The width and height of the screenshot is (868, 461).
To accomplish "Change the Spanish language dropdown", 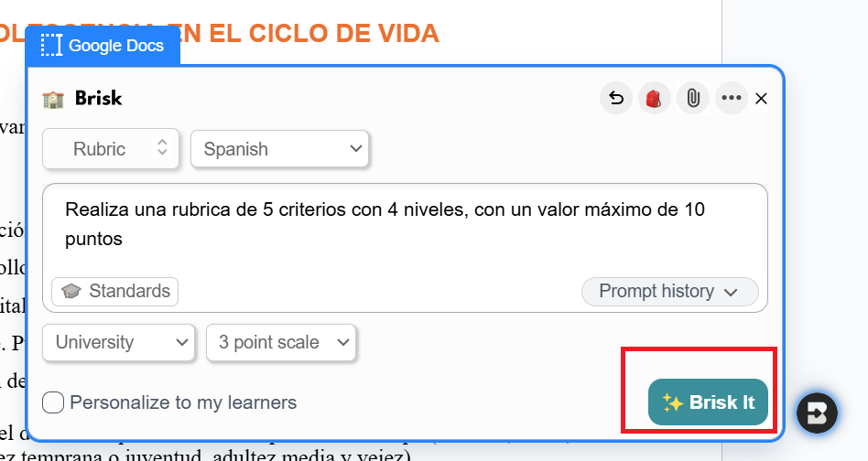I will 279,149.
